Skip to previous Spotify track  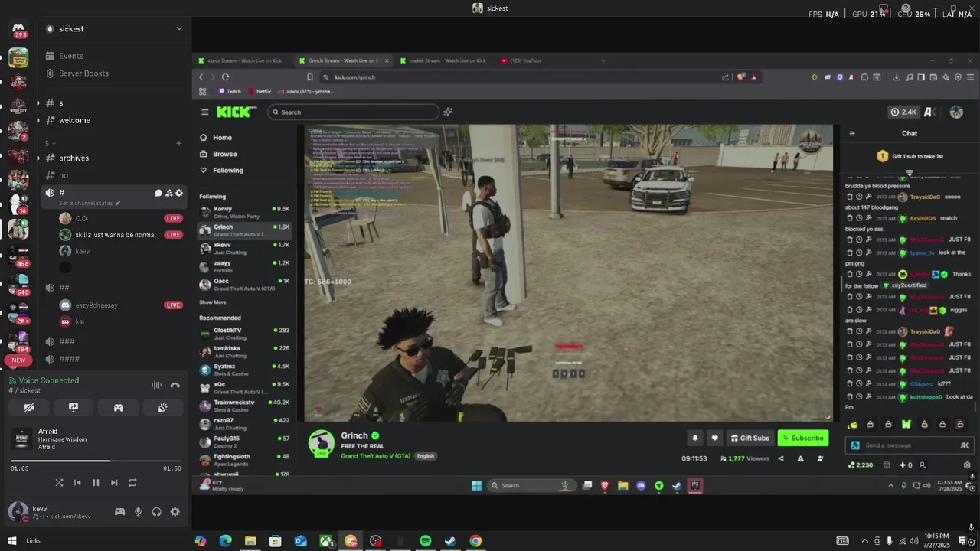click(x=77, y=483)
